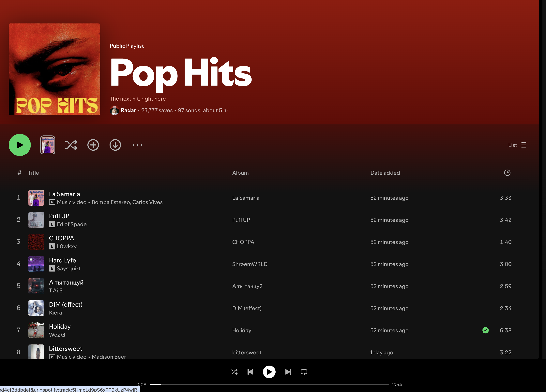Select the bittersweet track title
The width and height of the screenshot is (546, 392).
pyautogui.click(x=66, y=349)
